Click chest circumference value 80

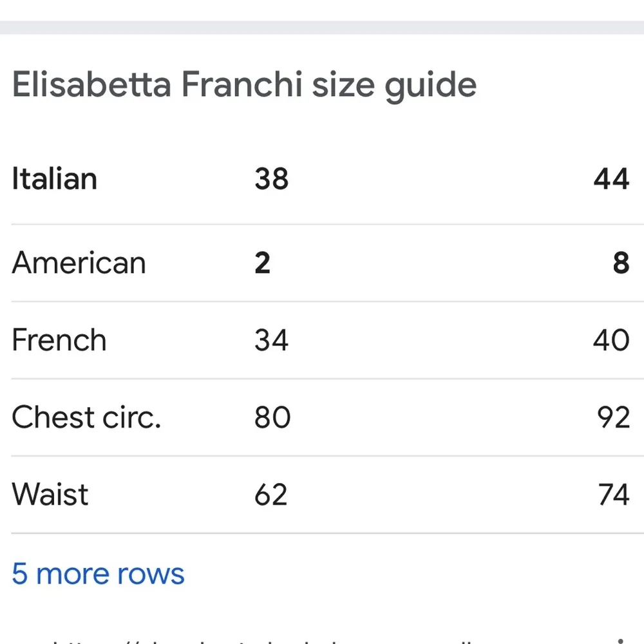click(x=272, y=417)
